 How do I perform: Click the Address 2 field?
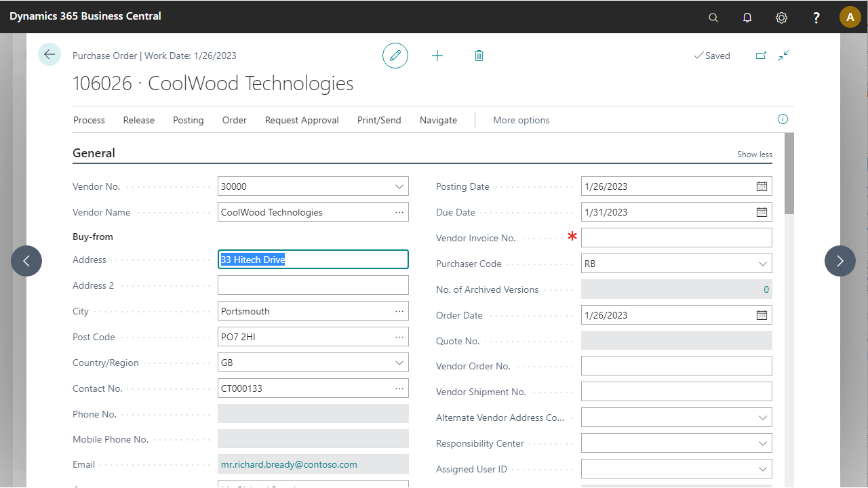[x=313, y=285]
